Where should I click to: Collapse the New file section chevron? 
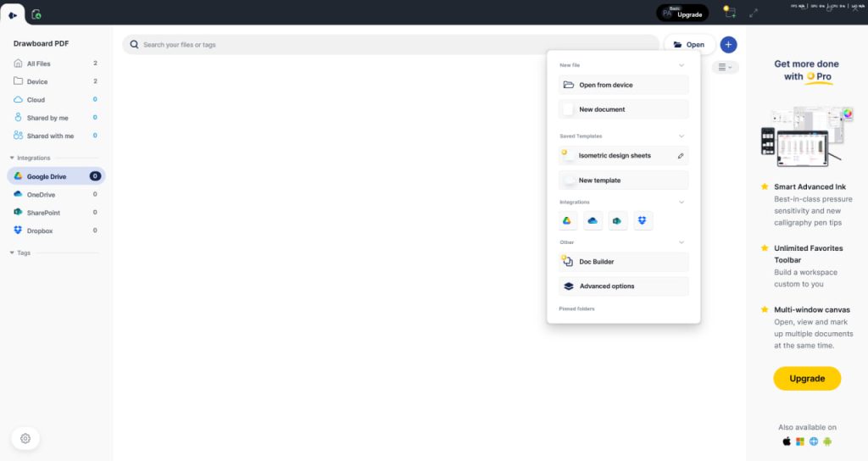click(681, 65)
